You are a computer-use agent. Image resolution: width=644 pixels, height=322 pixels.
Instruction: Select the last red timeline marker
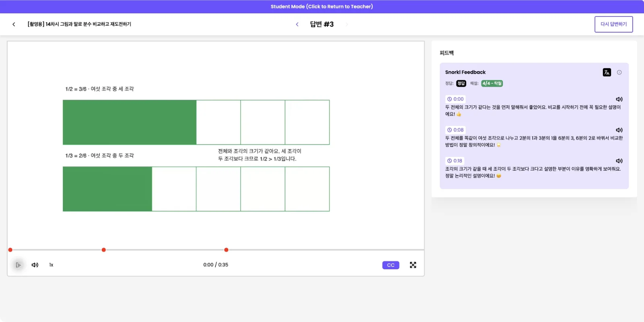[x=226, y=250]
